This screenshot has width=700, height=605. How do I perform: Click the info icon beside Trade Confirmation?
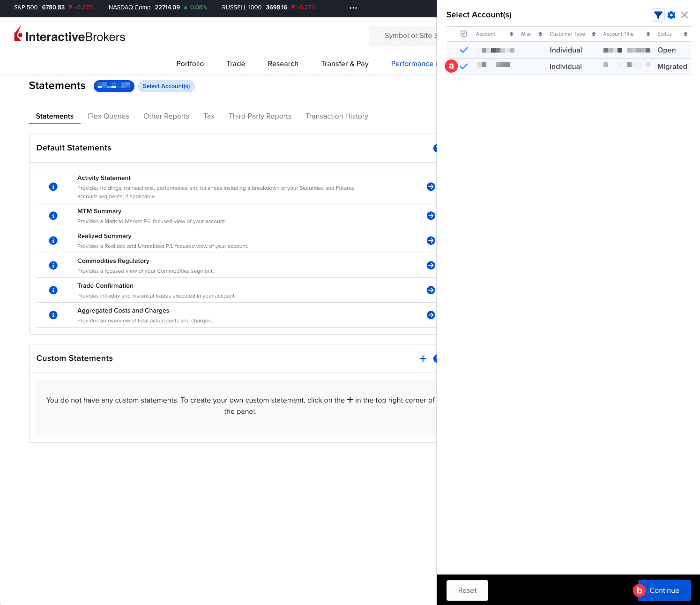[x=53, y=290]
